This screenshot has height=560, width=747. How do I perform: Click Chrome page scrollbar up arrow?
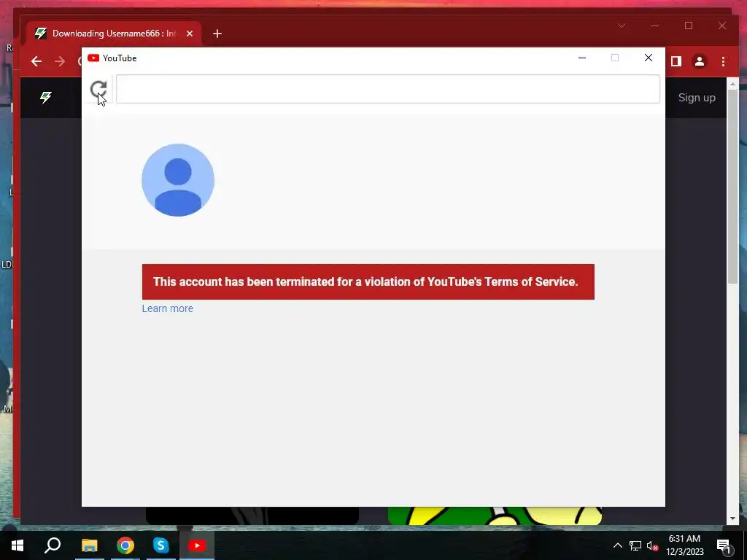[x=732, y=85]
